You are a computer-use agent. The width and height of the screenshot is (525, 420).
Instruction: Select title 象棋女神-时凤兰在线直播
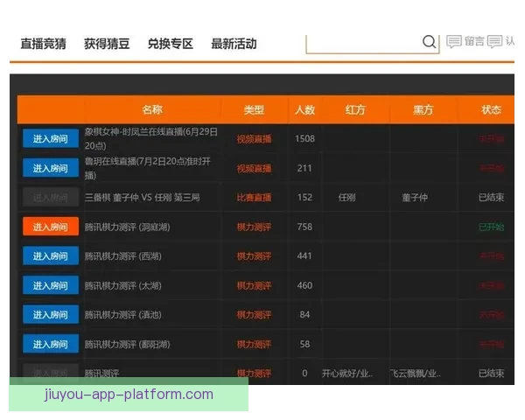151,138
